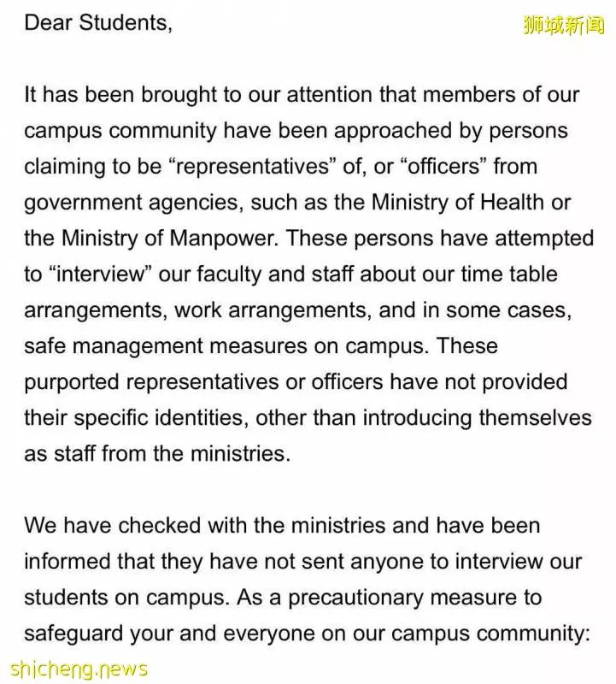Click the words "government agencies"

[x=134, y=203]
